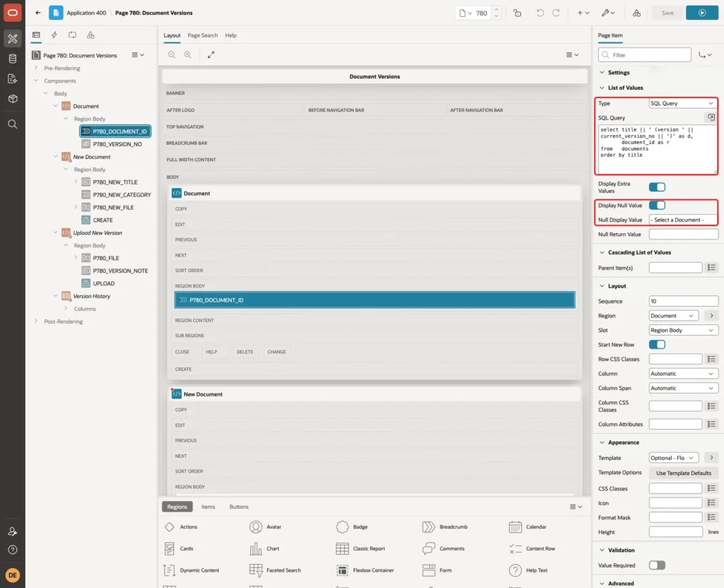This screenshot has height=588, width=724.
Task: Switch to Page Search tab
Action: [203, 35]
